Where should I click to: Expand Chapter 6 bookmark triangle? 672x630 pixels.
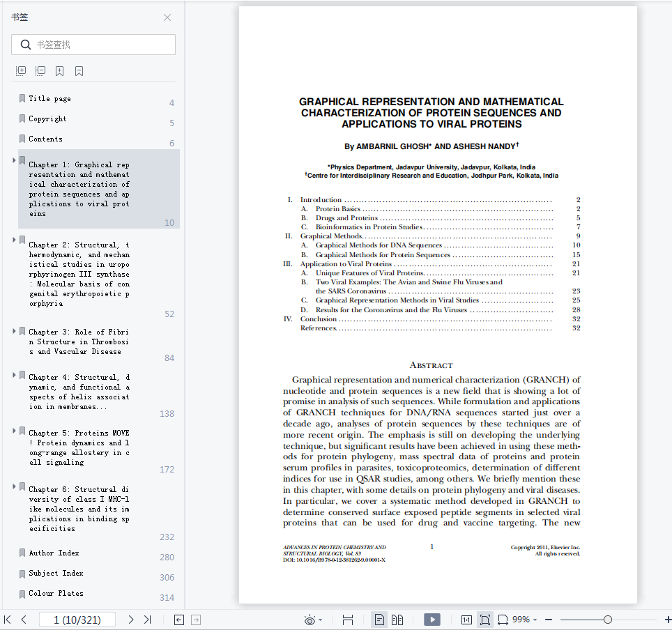tap(14, 487)
